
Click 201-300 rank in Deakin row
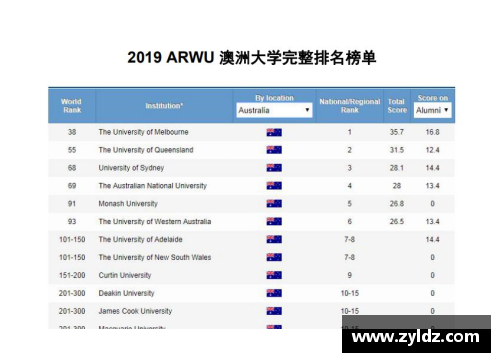tap(72, 293)
